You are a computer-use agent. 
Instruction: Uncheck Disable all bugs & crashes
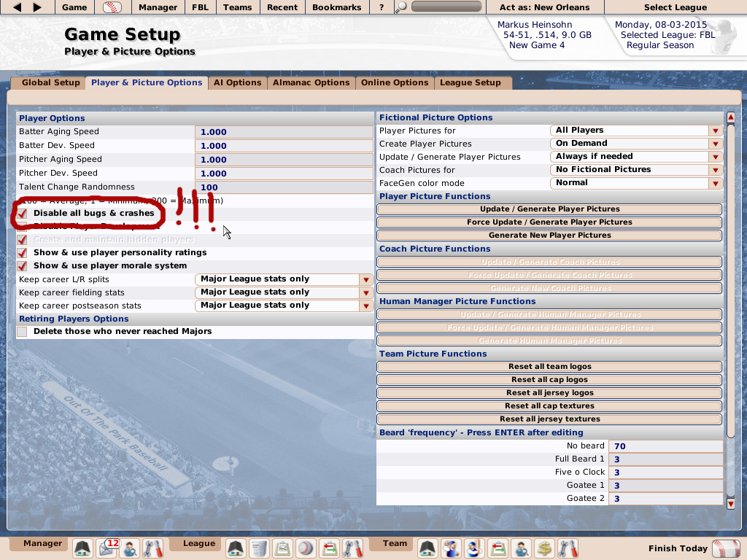click(22, 214)
